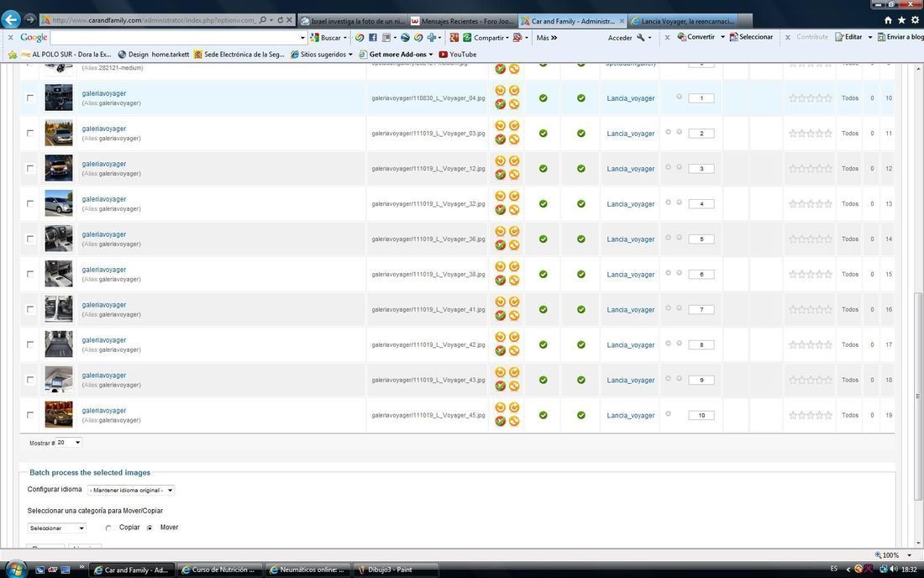Go back with the browser back arrow
The width and height of the screenshot is (924, 578).
[11, 19]
